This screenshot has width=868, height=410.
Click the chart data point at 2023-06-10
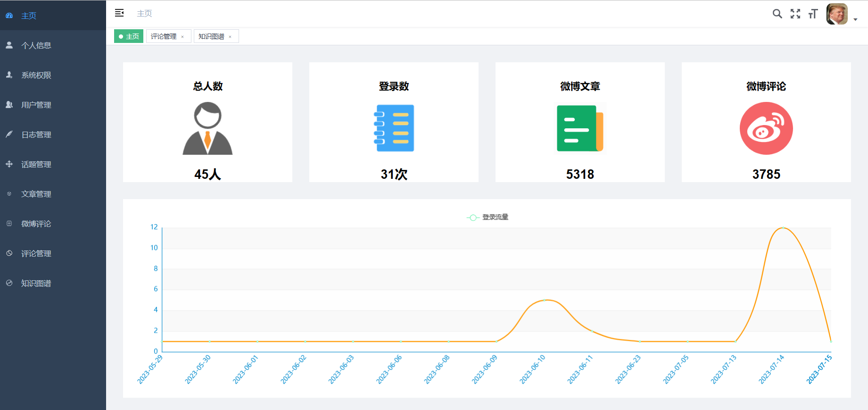pos(544,300)
